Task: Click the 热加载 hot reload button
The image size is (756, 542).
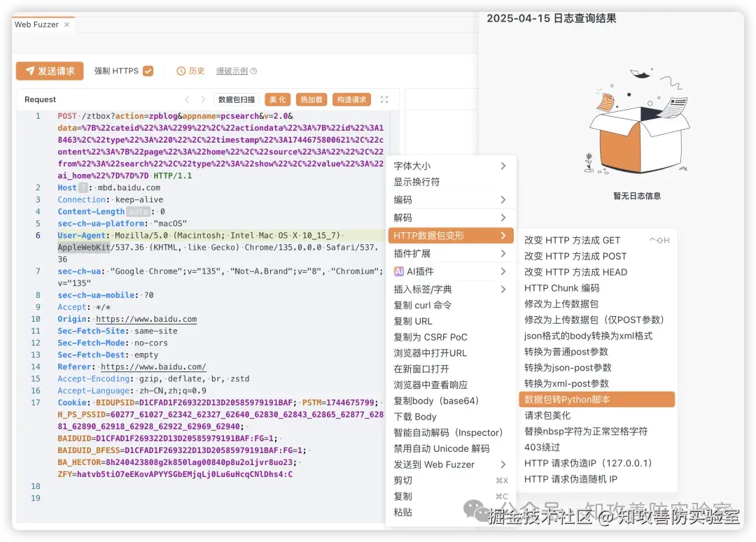Action: 311,99
